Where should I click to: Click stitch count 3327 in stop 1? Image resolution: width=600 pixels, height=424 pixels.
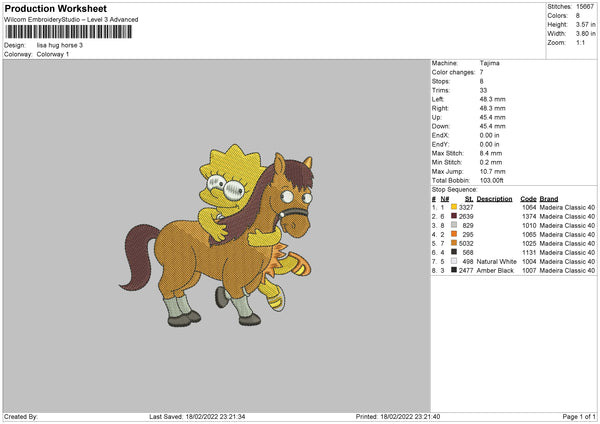pyautogui.click(x=466, y=207)
